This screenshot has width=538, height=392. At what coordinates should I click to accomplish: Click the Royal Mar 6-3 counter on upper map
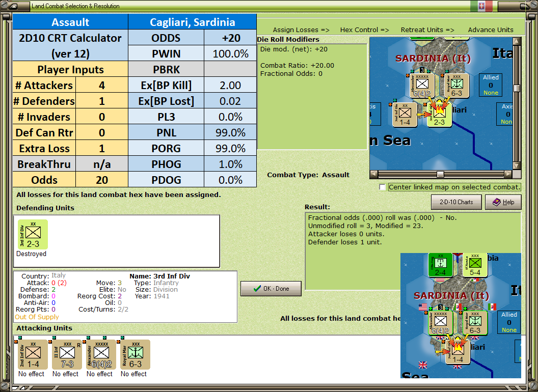click(x=456, y=86)
